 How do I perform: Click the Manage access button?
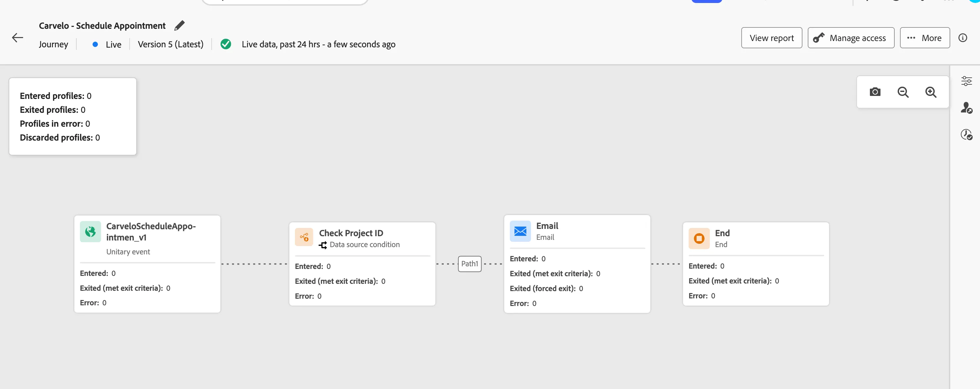click(851, 38)
